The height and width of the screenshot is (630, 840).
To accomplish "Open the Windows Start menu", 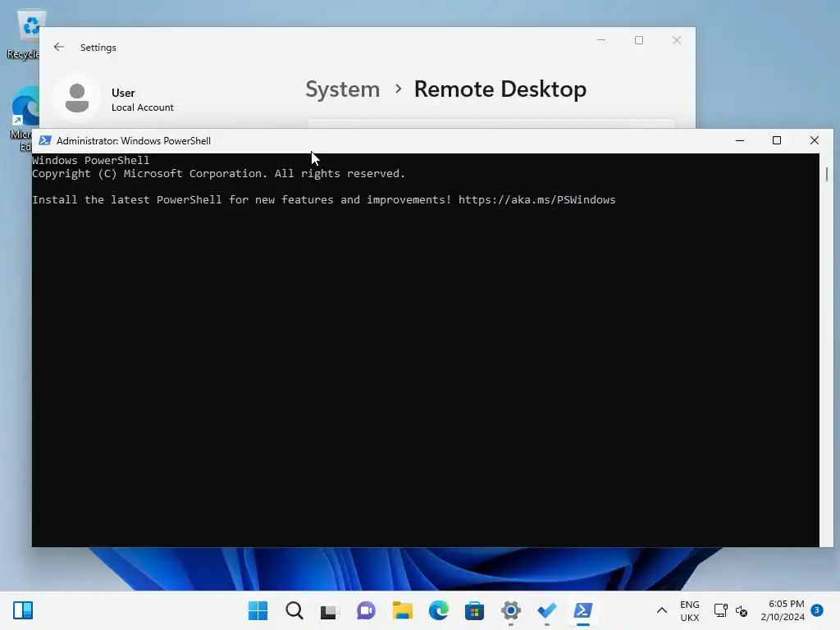I will tap(258, 610).
